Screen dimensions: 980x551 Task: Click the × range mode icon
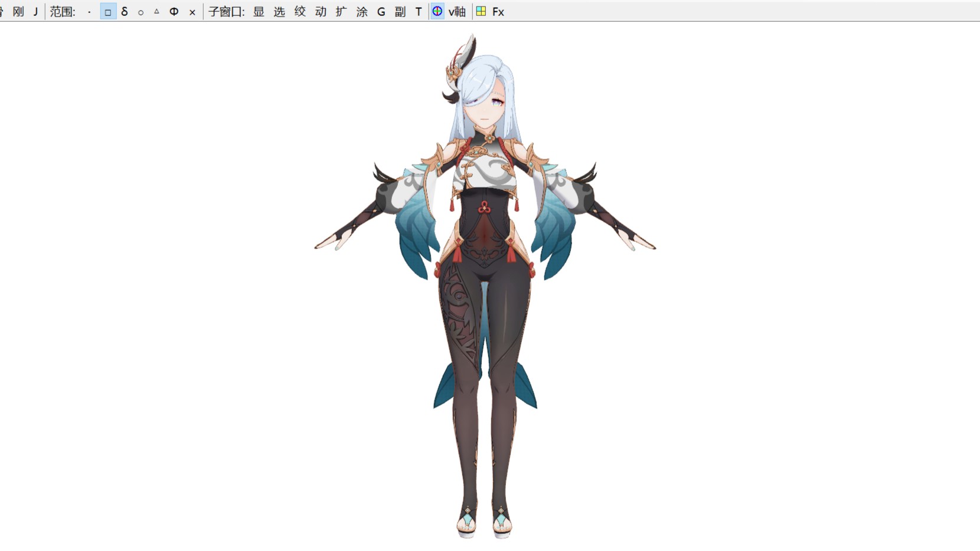point(192,12)
